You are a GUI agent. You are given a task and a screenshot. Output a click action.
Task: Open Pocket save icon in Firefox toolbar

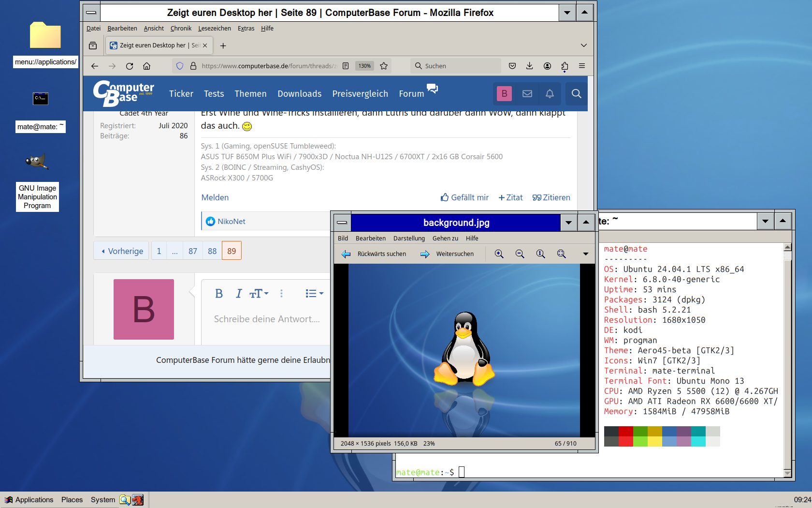tap(512, 66)
